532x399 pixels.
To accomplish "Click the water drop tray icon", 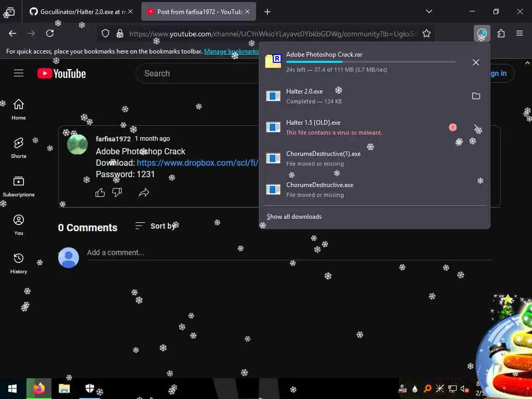I will [x=415, y=389].
